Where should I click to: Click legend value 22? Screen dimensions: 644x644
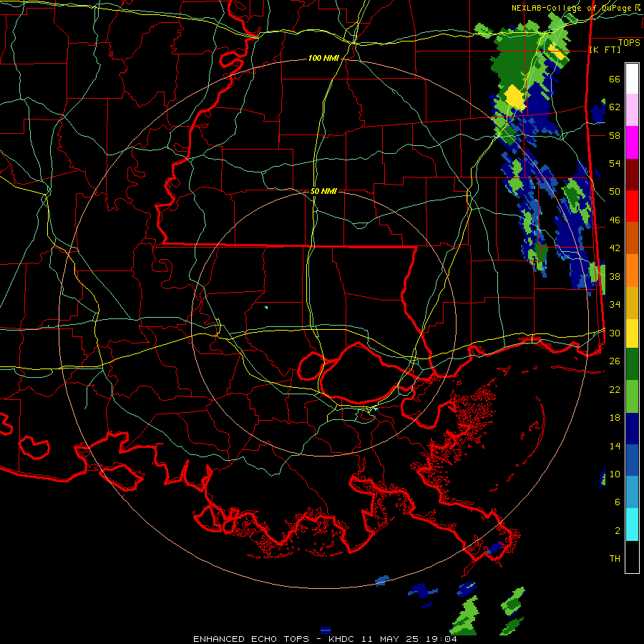coord(615,389)
